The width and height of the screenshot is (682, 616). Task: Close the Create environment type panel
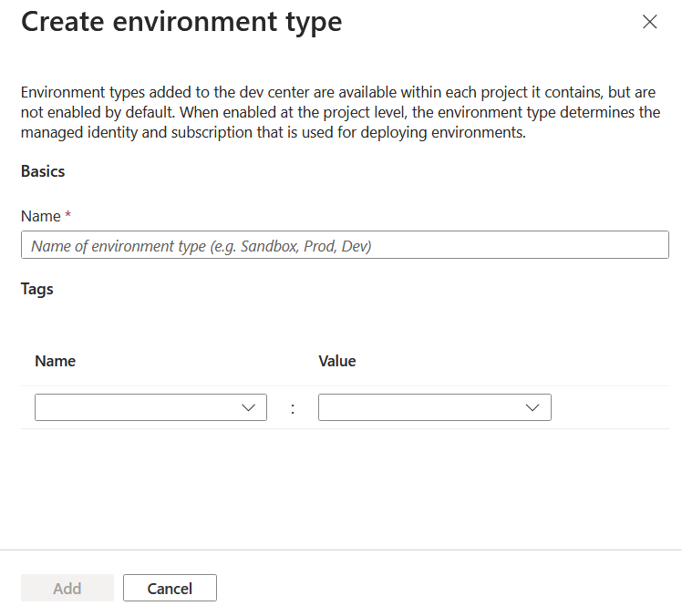(649, 23)
